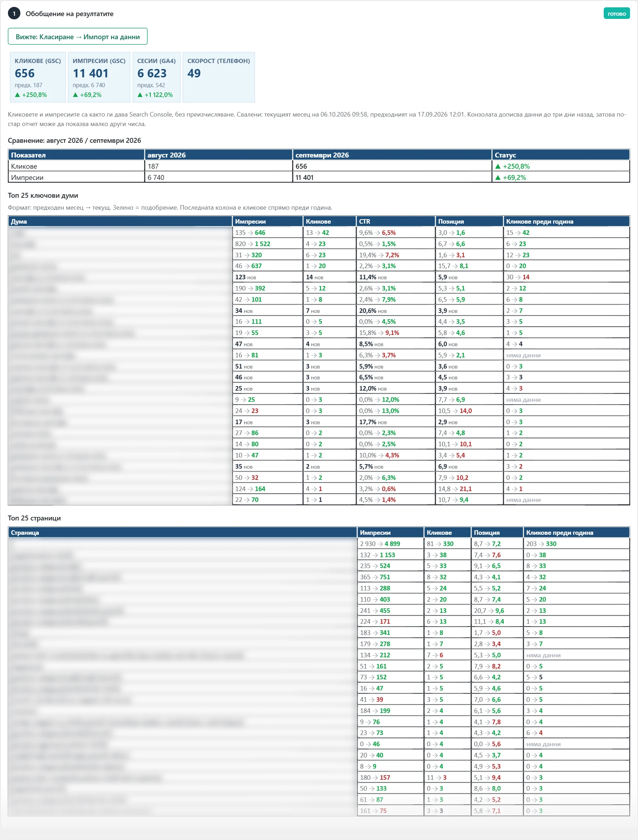
Task: Click the 'CTR' column header
Action: (395, 222)
